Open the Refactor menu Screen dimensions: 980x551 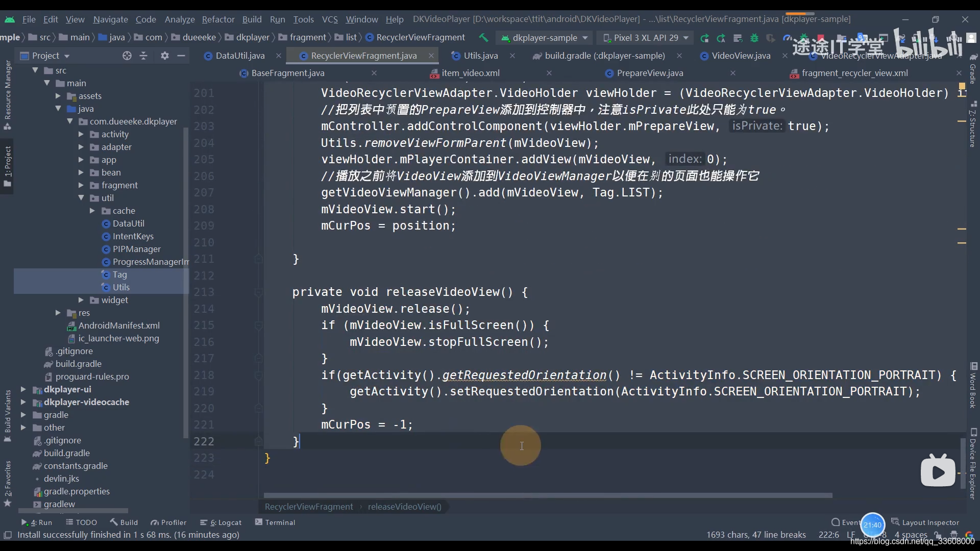pyautogui.click(x=218, y=19)
